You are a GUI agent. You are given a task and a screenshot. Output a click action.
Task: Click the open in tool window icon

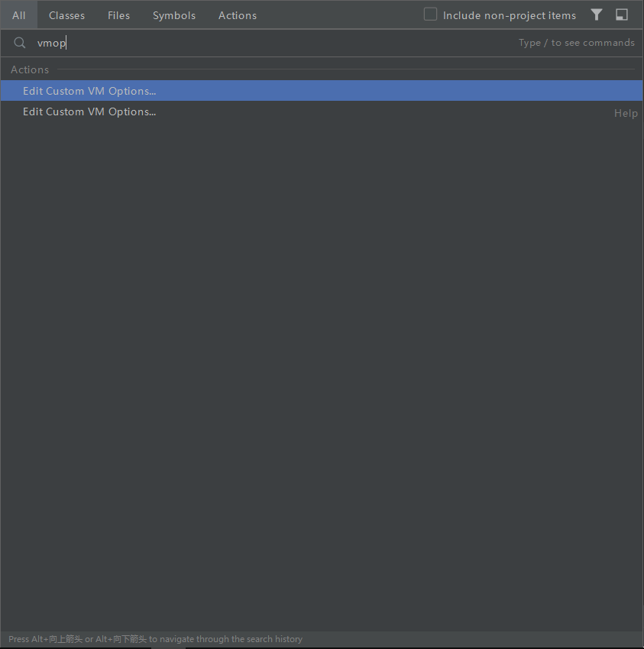coord(622,15)
